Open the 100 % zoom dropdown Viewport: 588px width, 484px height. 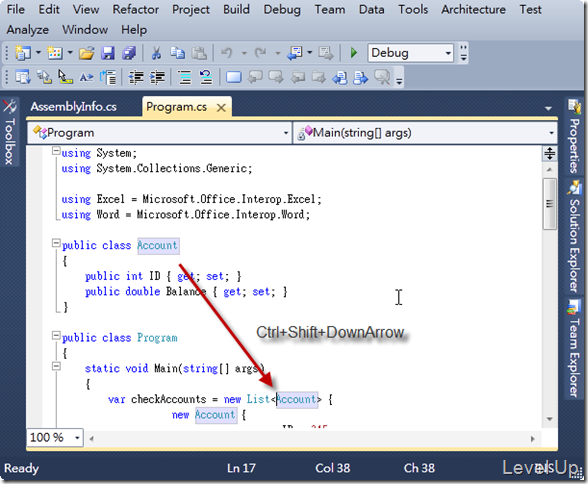coord(55,438)
